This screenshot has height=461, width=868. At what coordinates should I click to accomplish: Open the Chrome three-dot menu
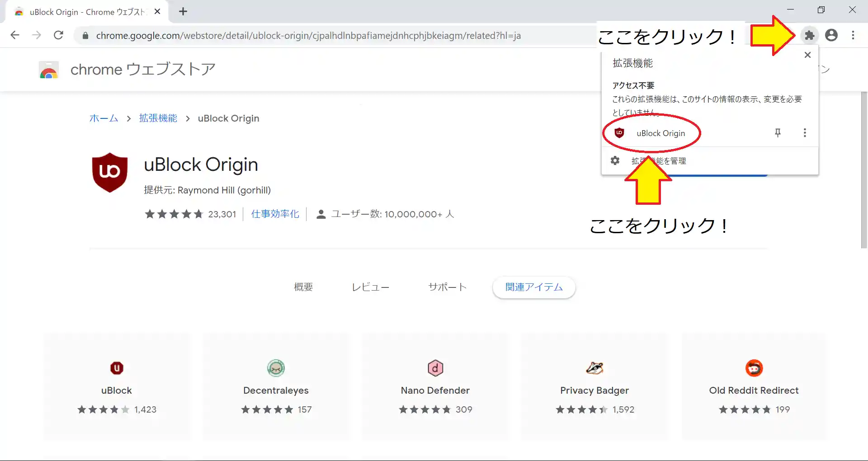[x=853, y=35]
